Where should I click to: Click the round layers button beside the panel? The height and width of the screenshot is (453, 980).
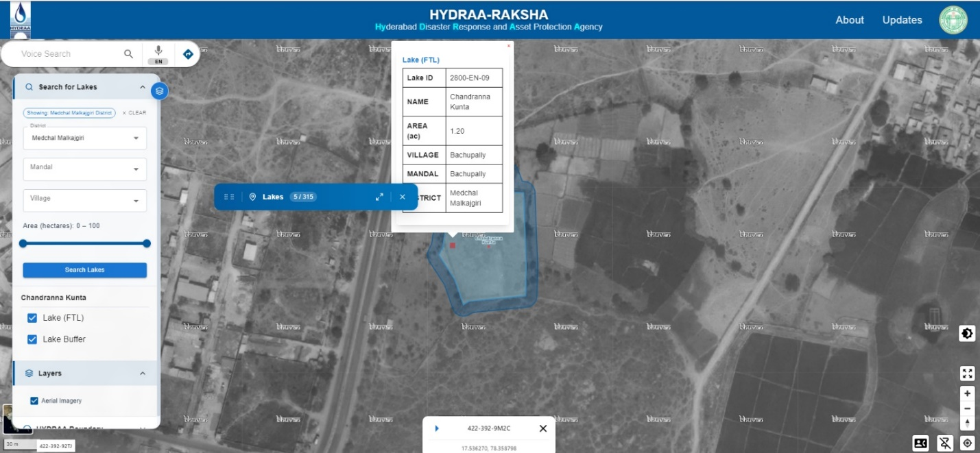[x=159, y=90]
